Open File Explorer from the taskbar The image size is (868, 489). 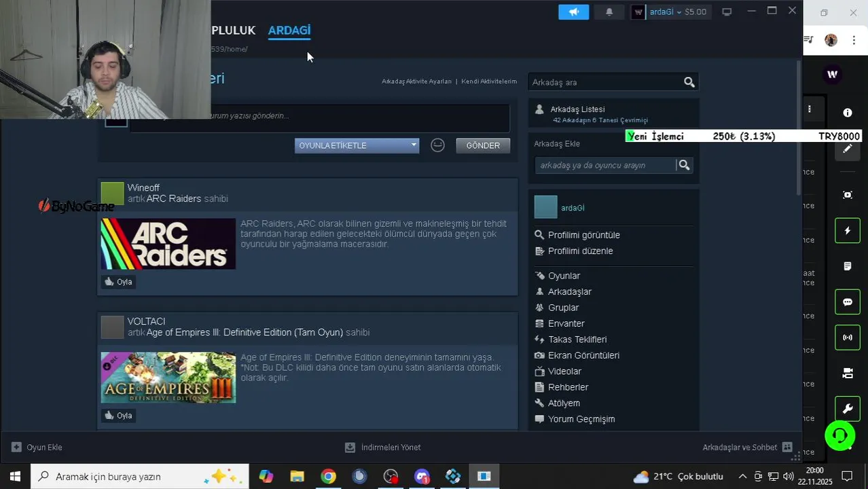pyautogui.click(x=297, y=477)
